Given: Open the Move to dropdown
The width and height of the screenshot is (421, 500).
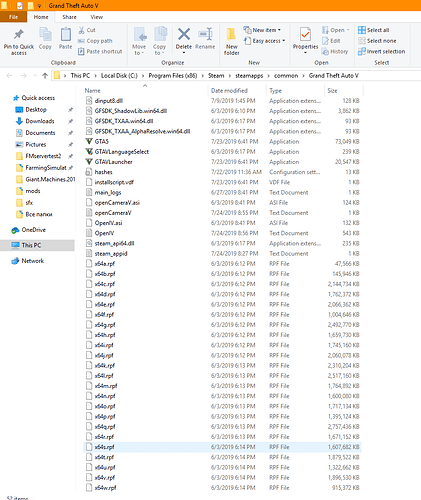Looking at the screenshot, I should pos(139,41).
